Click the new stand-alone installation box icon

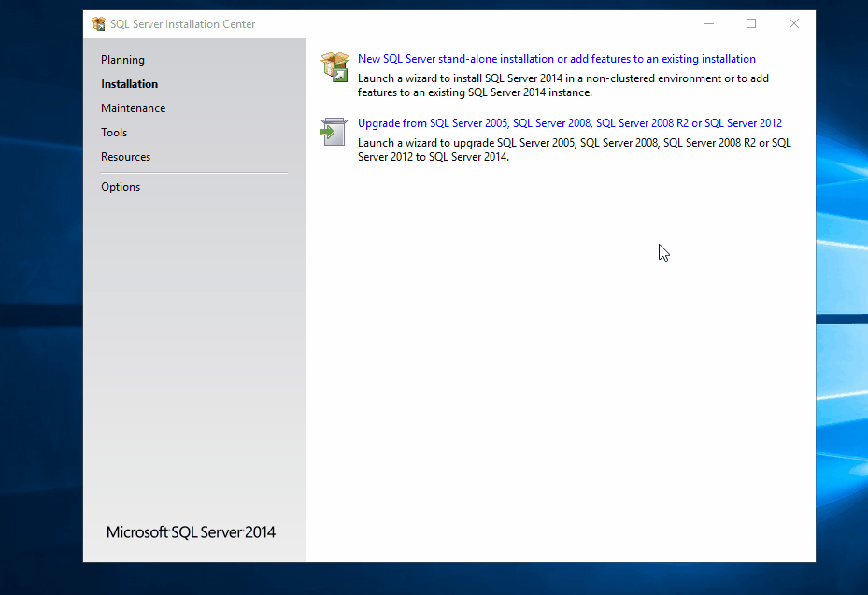click(x=334, y=66)
